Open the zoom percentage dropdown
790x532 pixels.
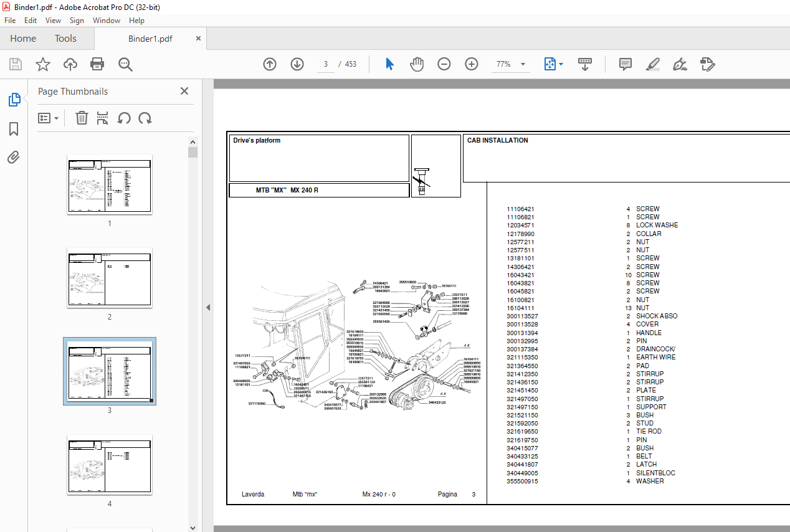(523, 64)
